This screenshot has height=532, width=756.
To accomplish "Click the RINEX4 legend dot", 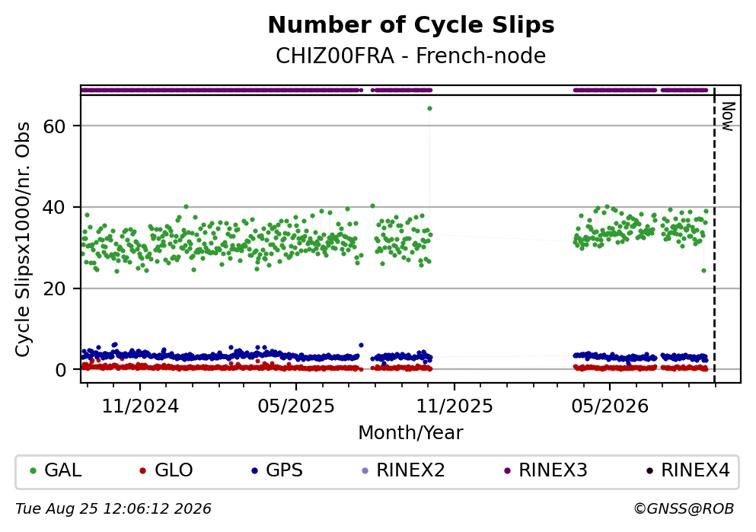I will point(649,471).
